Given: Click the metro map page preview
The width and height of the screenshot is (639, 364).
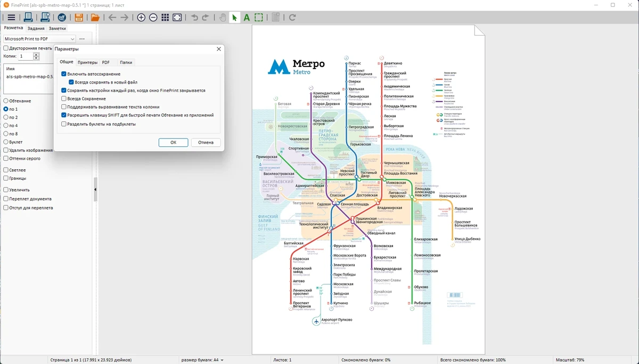Looking at the screenshot, I should [x=368, y=189].
